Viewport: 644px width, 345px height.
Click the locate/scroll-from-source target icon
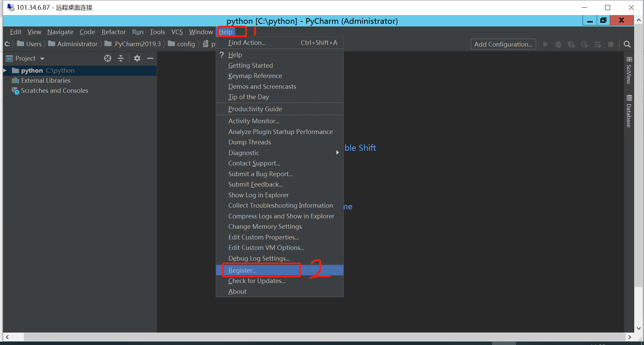[108, 58]
